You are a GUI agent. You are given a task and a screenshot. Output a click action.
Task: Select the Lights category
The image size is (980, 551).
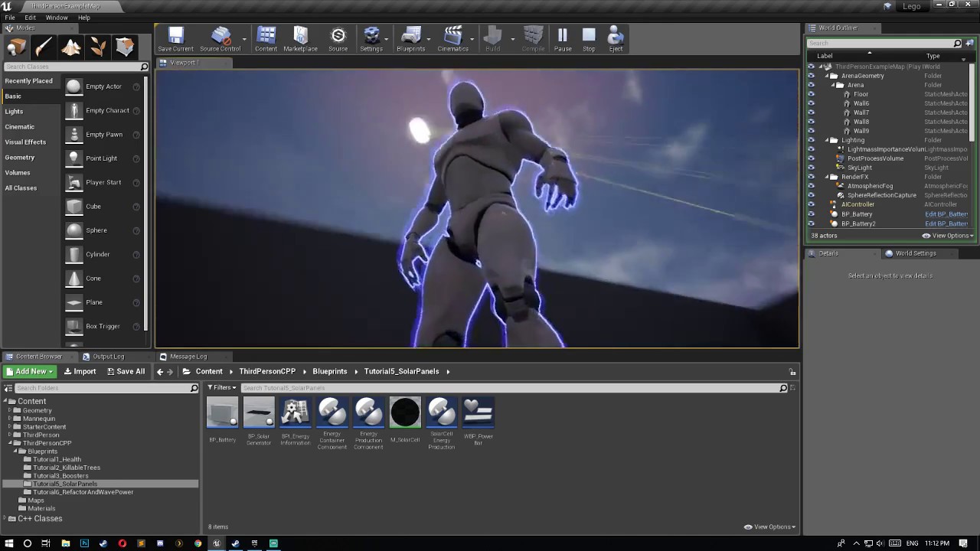tap(14, 112)
